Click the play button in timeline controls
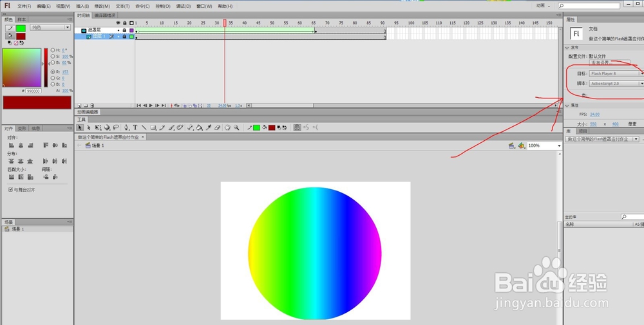 click(x=151, y=106)
